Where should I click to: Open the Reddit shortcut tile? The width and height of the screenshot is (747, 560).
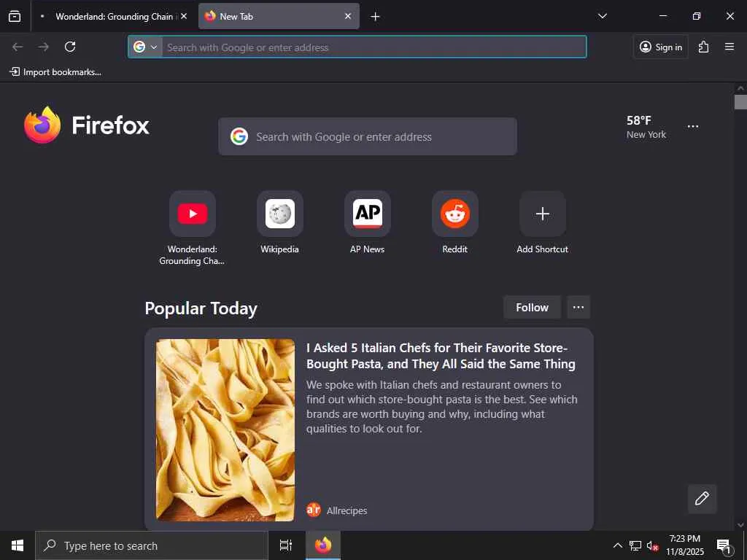455,214
